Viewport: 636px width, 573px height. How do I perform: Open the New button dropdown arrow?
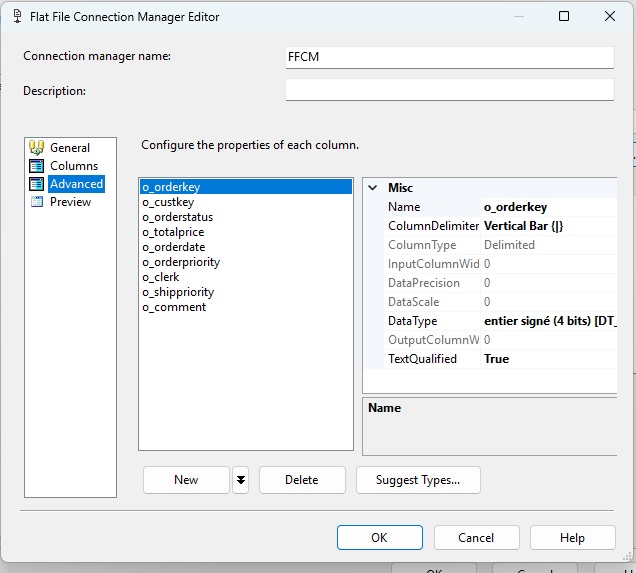click(x=241, y=480)
